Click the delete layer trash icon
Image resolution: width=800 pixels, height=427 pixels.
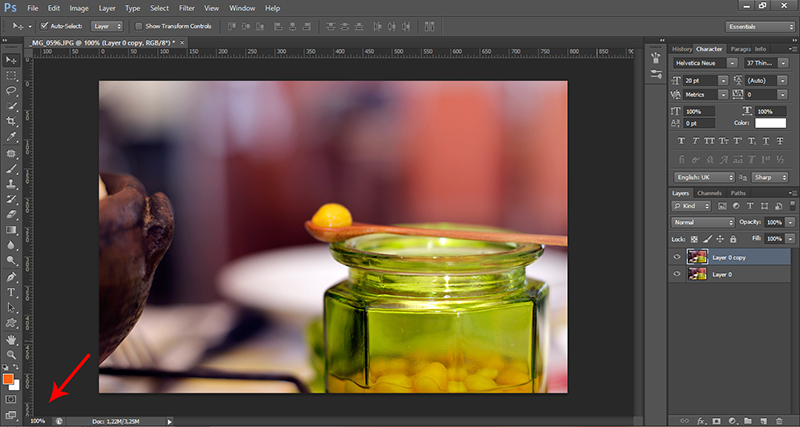[x=779, y=419]
